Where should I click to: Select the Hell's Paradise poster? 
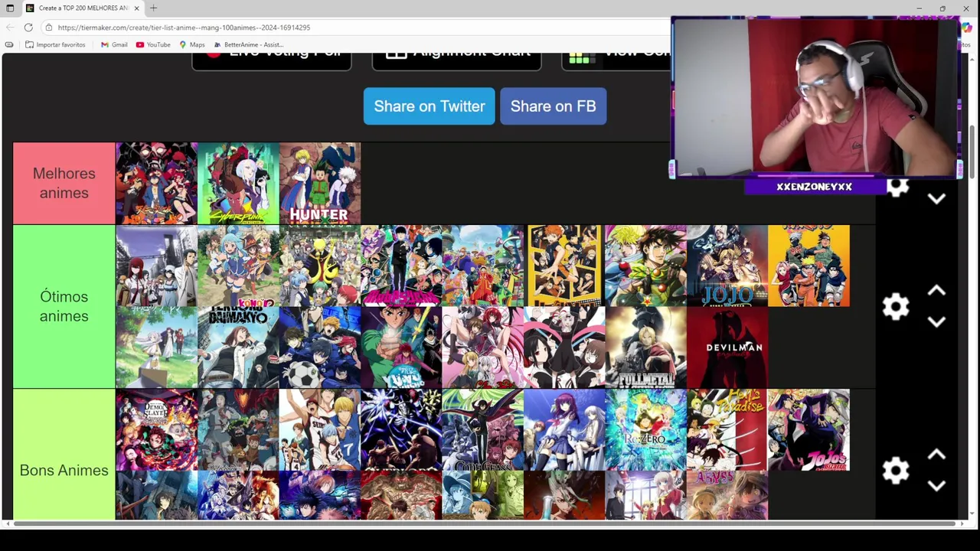coord(727,429)
